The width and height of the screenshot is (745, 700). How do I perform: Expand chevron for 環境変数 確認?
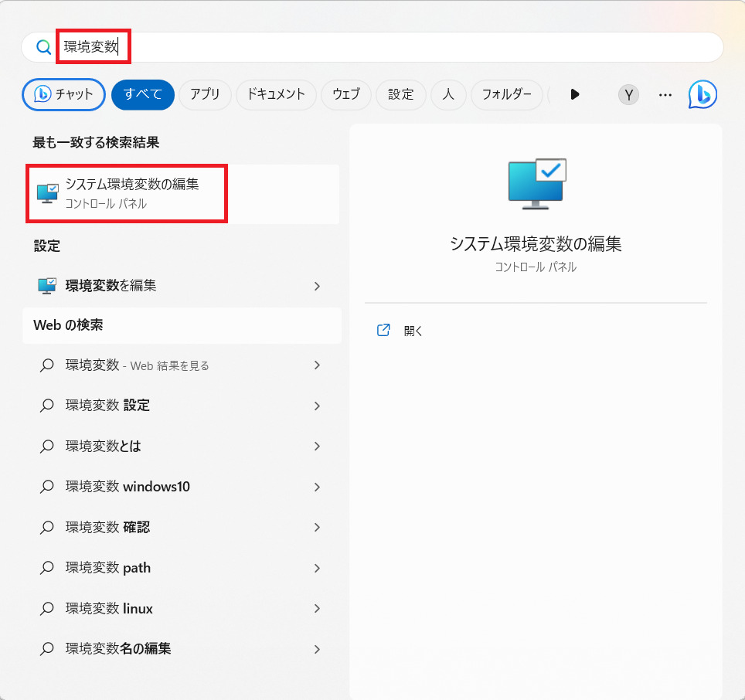pyautogui.click(x=318, y=528)
